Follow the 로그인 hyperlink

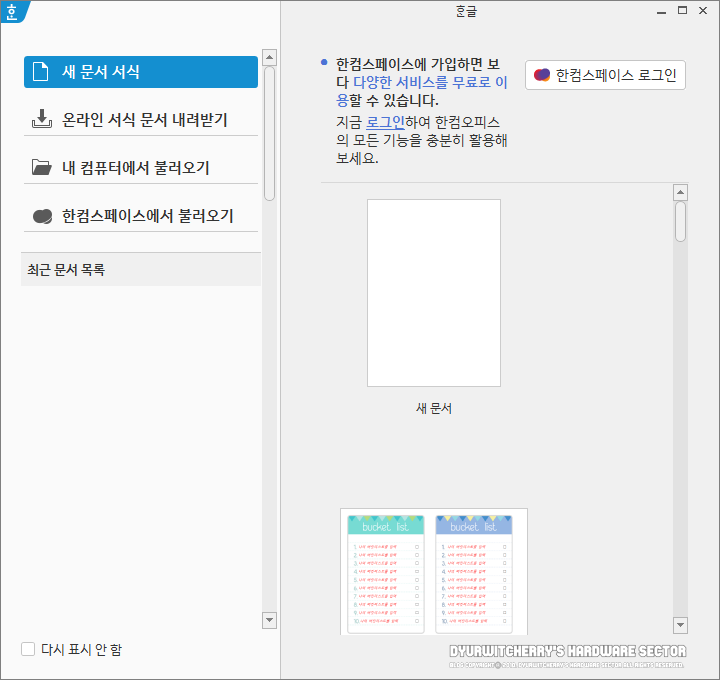385,123
